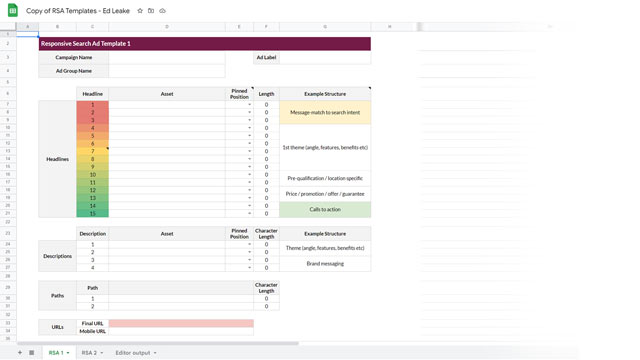Add a new sheet with plus icon
The height and width of the screenshot is (360, 640).
click(x=20, y=352)
